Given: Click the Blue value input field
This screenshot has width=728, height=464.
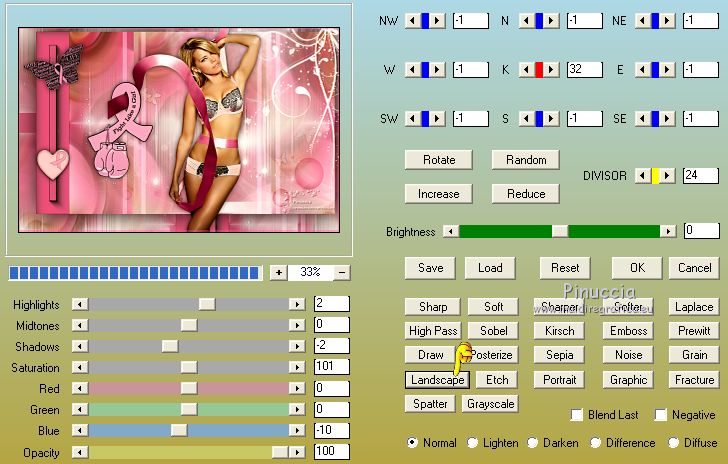Looking at the screenshot, I should (332, 430).
